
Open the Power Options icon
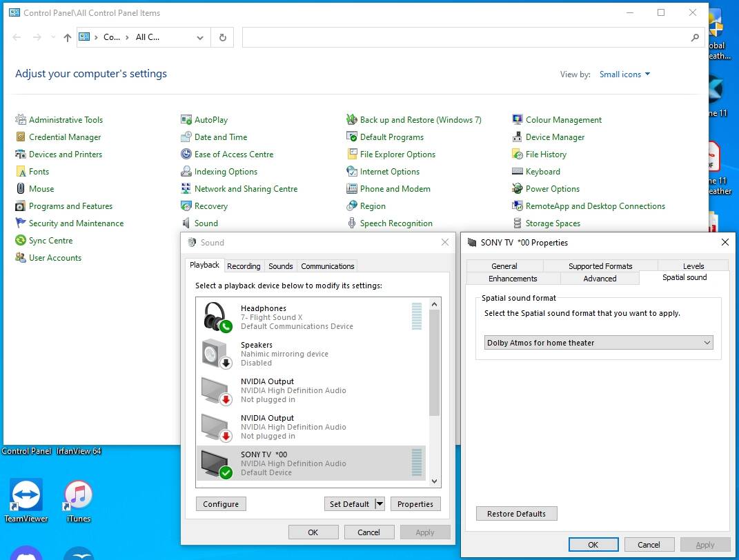(517, 189)
